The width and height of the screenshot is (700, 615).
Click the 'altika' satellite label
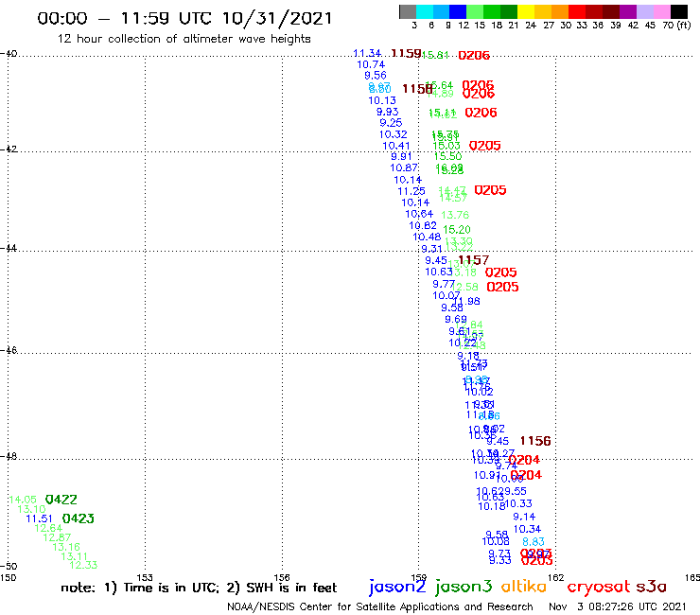(523, 587)
